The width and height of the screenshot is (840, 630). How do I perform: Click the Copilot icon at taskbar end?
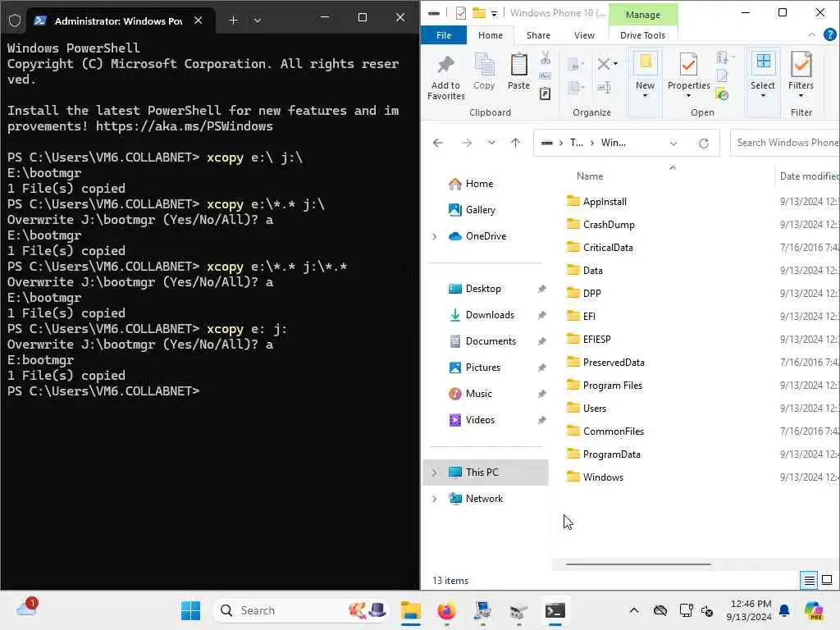tap(814, 610)
